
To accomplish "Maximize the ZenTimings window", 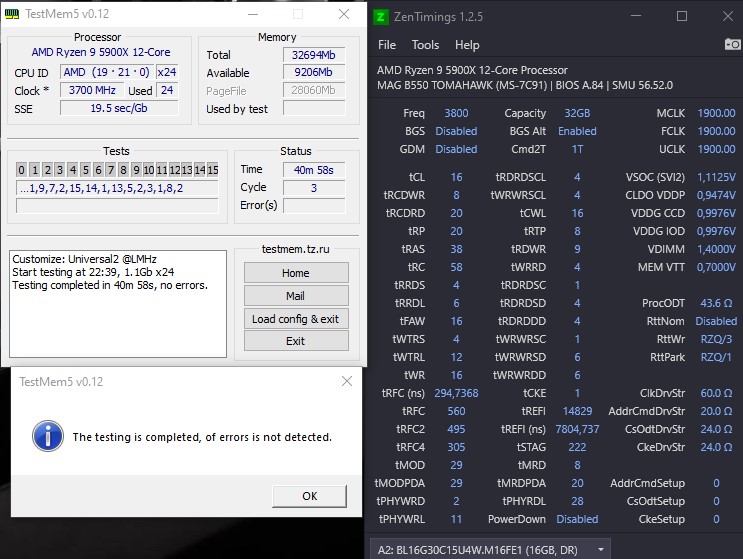I will [x=682, y=16].
